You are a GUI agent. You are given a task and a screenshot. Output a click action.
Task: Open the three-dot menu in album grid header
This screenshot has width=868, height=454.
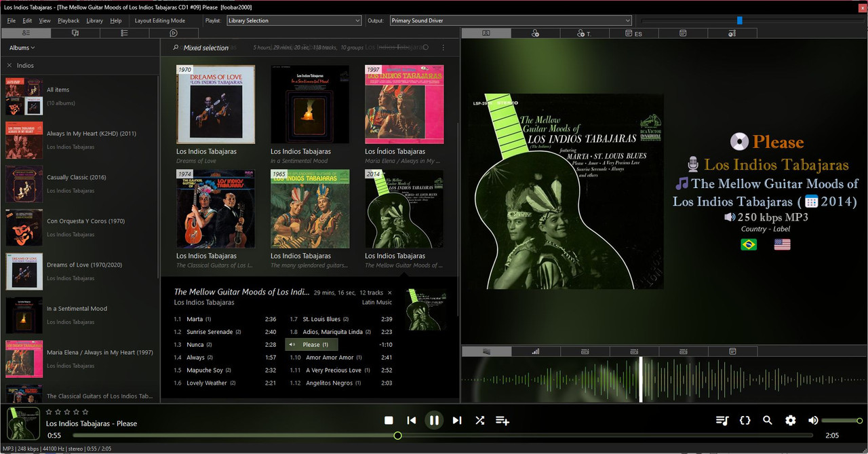click(x=443, y=48)
